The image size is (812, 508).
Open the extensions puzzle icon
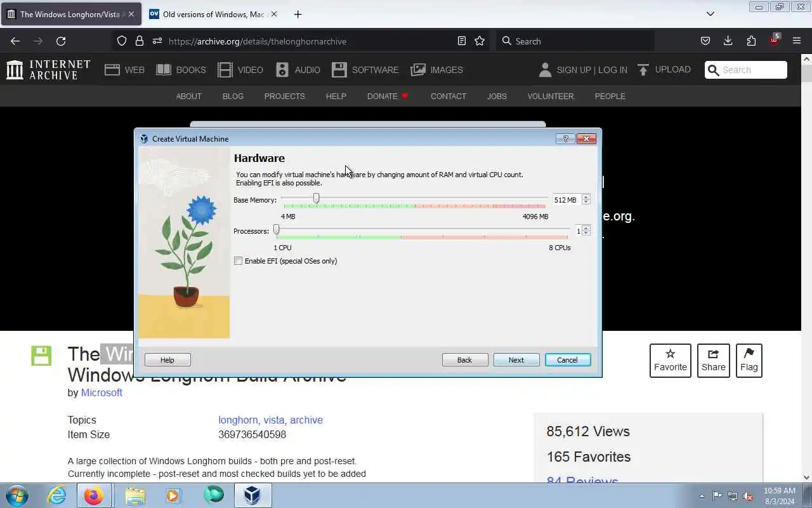pyautogui.click(x=751, y=41)
